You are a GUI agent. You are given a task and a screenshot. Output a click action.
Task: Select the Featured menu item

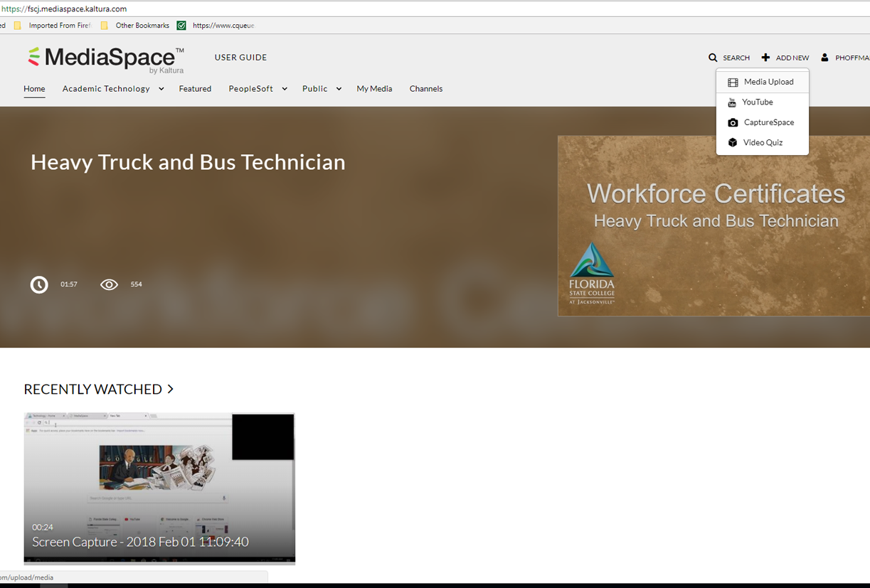[x=195, y=89]
